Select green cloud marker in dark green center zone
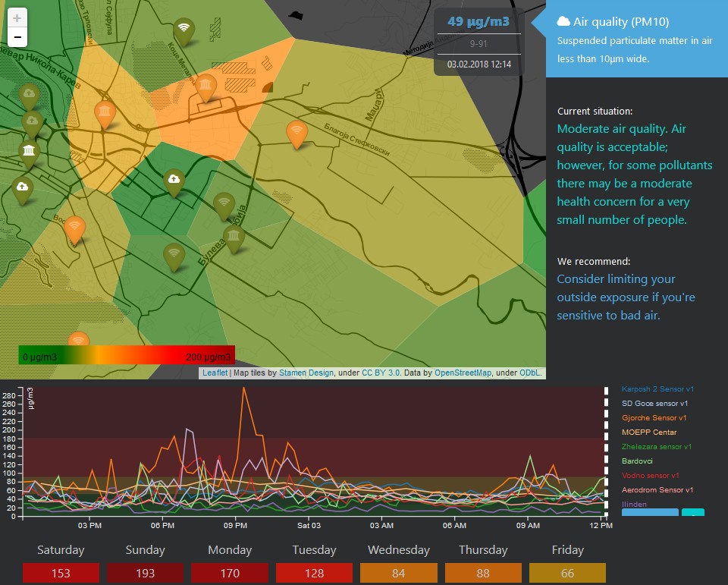 174,181
